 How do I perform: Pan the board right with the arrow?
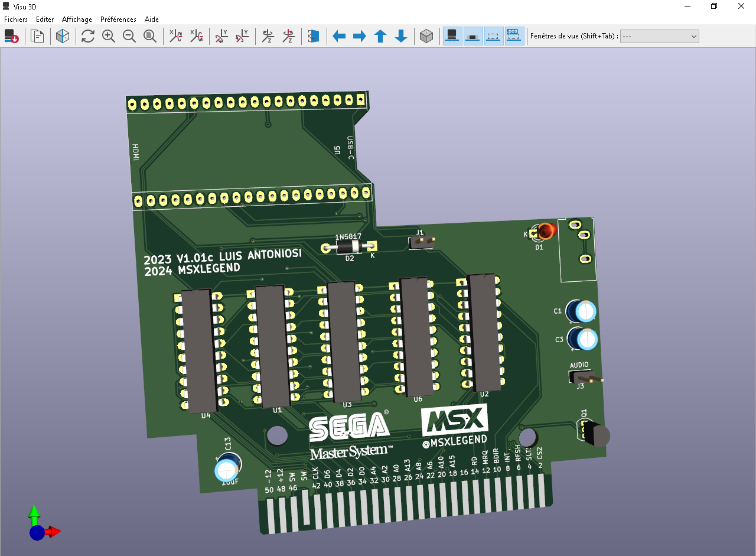(x=360, y=36)
